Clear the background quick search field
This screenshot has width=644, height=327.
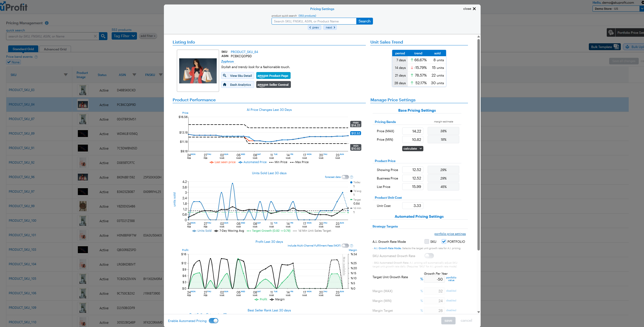coord(95,36)
